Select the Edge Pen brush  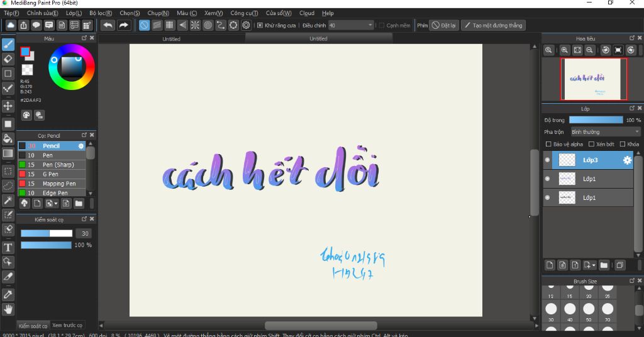pos(52,193)
